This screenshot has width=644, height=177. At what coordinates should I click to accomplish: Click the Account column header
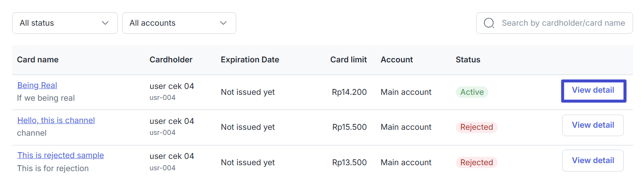click(x=396, y=60)
